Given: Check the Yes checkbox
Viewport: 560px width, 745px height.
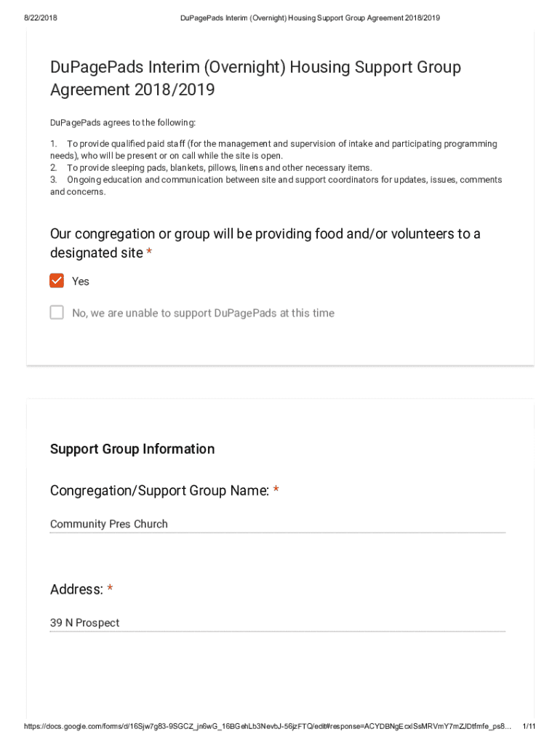Looking at the screenshot, I should 57,281.
